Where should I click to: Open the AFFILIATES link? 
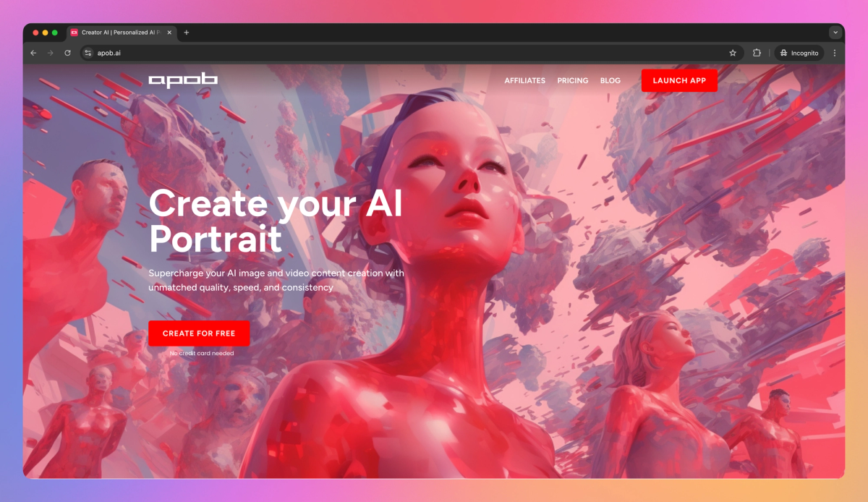click(x=524, y=80)
